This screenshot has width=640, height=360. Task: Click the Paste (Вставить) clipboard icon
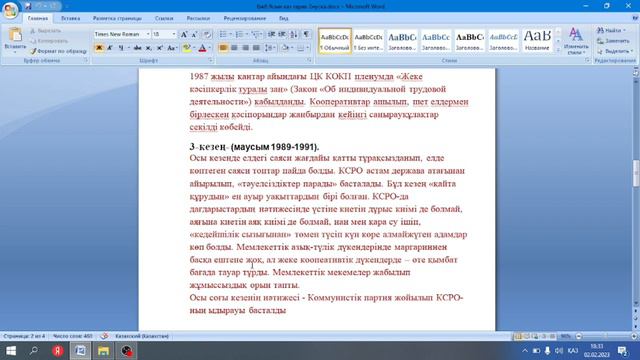pyautogui.click(x=15, y=35)
